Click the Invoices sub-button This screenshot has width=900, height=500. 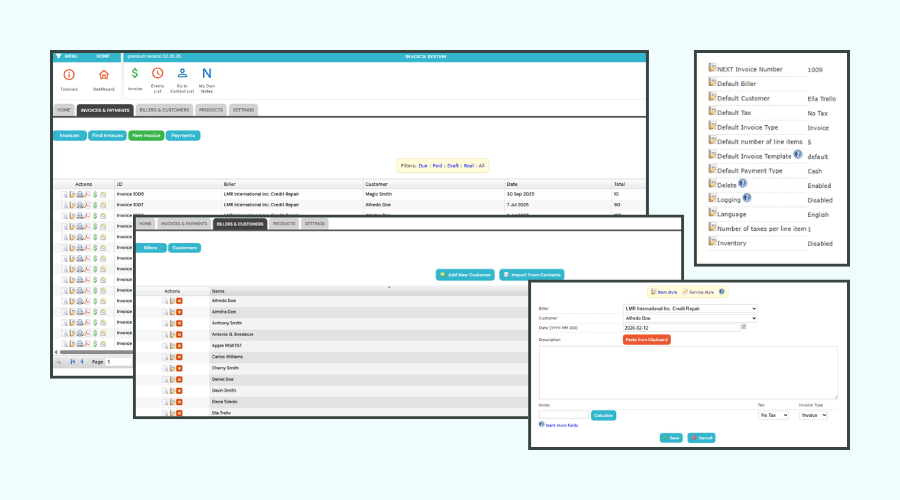(x=69, y=135)
